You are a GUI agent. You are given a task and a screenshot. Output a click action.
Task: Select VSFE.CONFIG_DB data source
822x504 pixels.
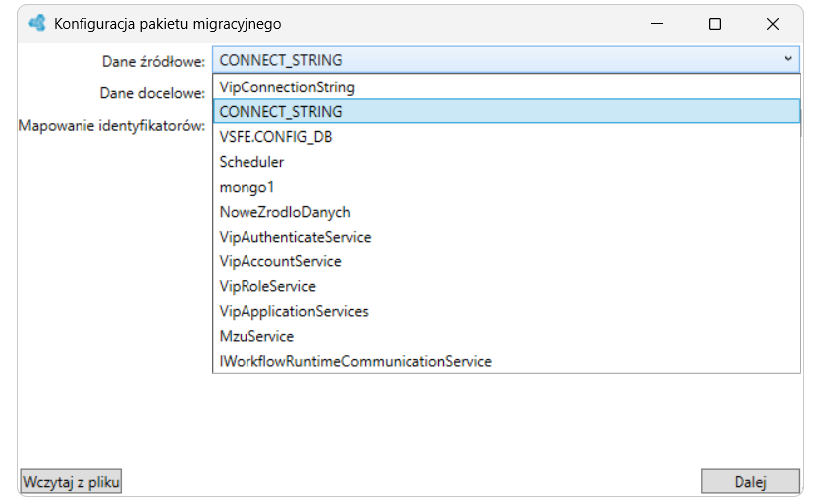(x=506, y=137)
